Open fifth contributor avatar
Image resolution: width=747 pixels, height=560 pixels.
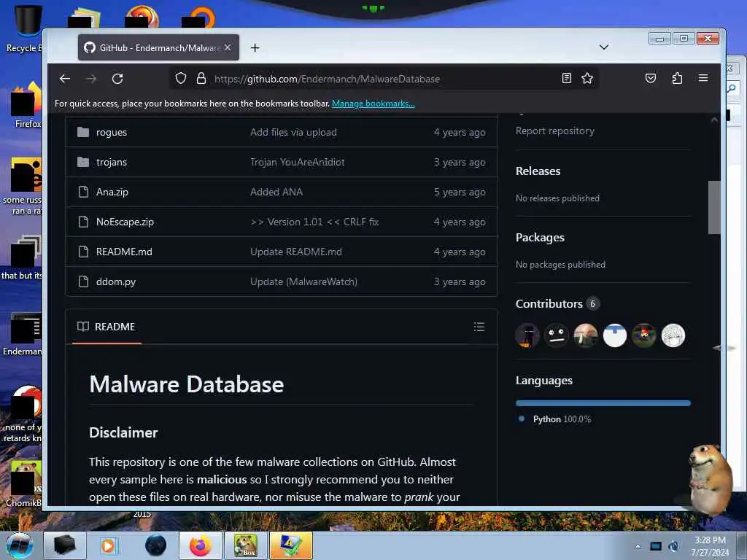tap(643, 335)
